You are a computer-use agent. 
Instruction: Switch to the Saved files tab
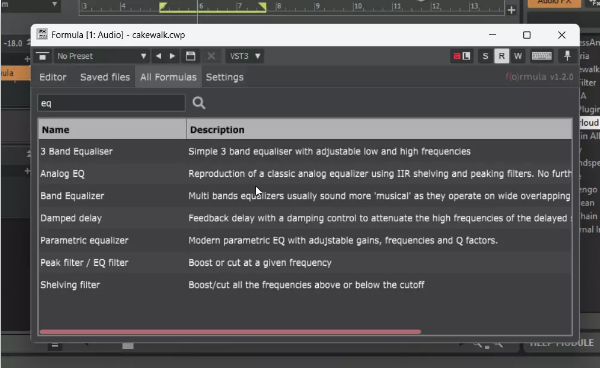pyautogui.click(x=105, y=77)
